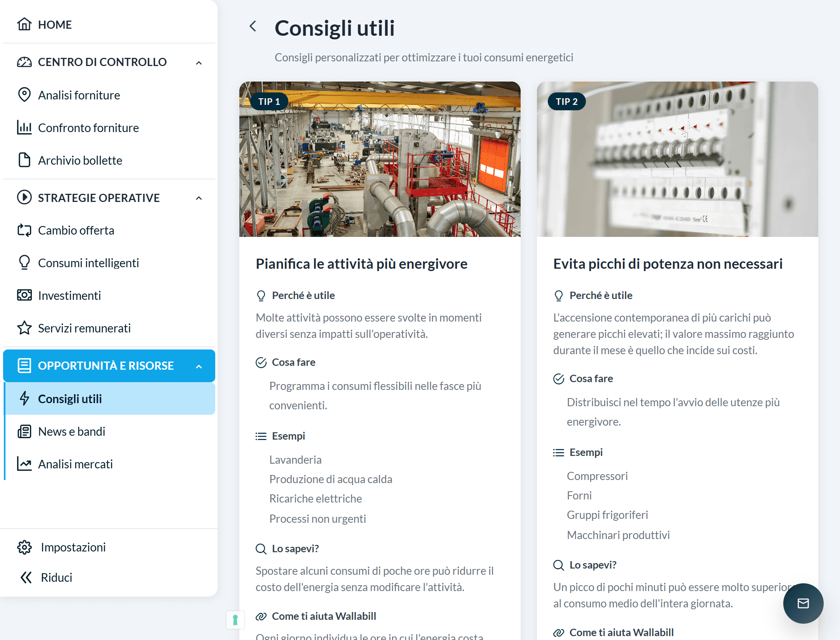Click the Macchinari produttivi example item
The height and width of the screenshot is (640, 840).
click(618, 535)
